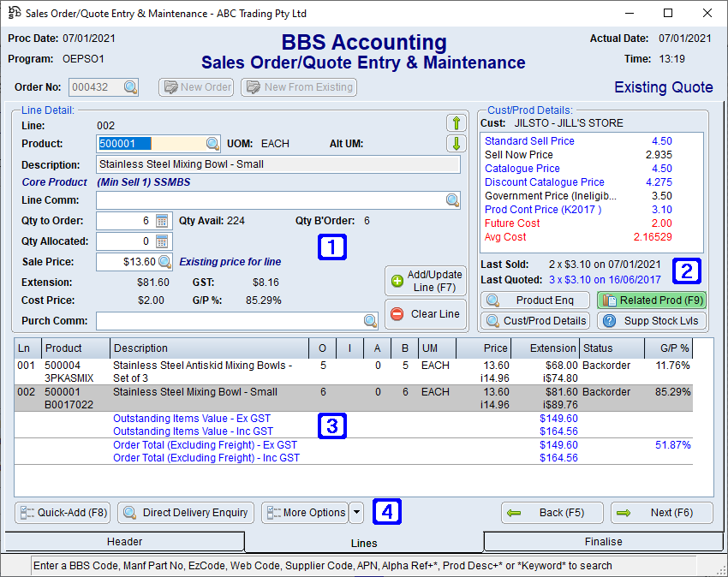
Task: Open the Discount Catalogue Price link
Action: click(544, 181)
